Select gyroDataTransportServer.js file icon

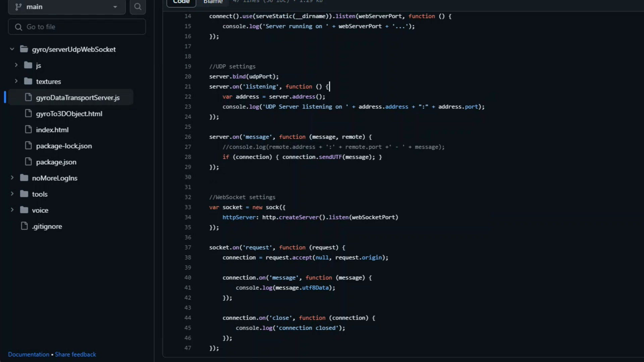pos(29,97)
